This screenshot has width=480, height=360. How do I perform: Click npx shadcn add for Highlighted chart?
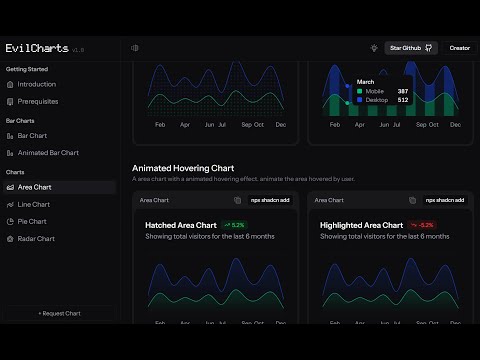tap(445, 200)
